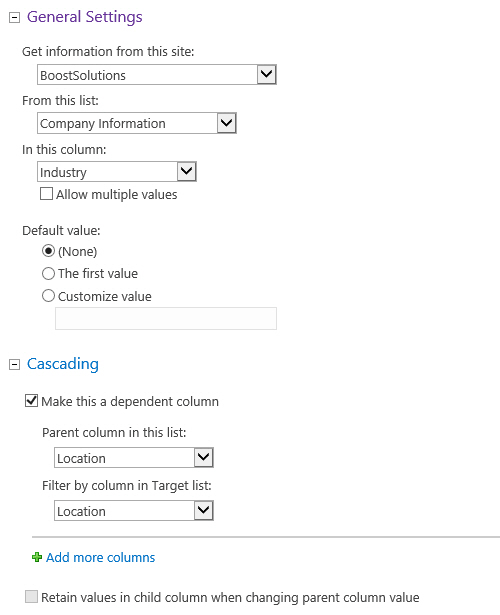Click the arrow button beside Industry
The image size is (500, 615).
(186, 171)
